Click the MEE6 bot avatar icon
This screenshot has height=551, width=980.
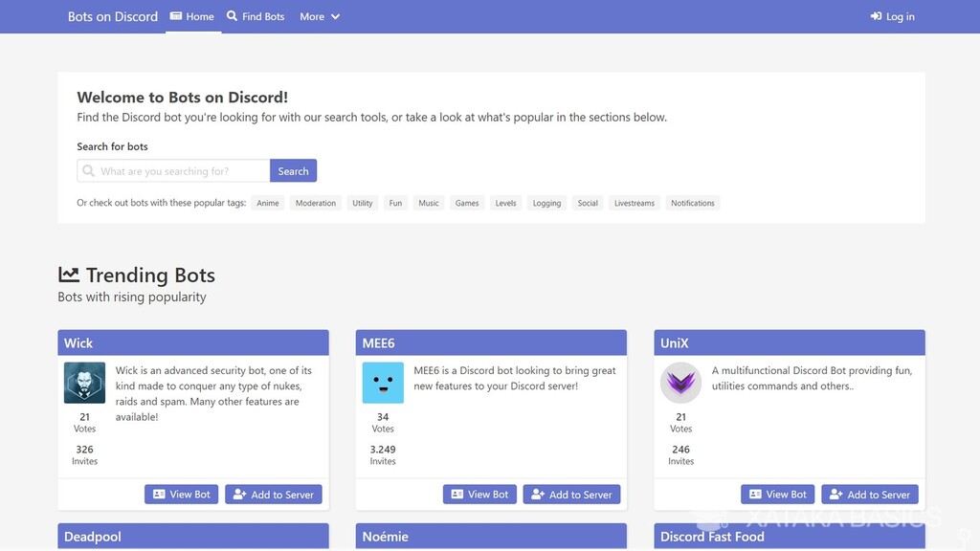(383, 383)
